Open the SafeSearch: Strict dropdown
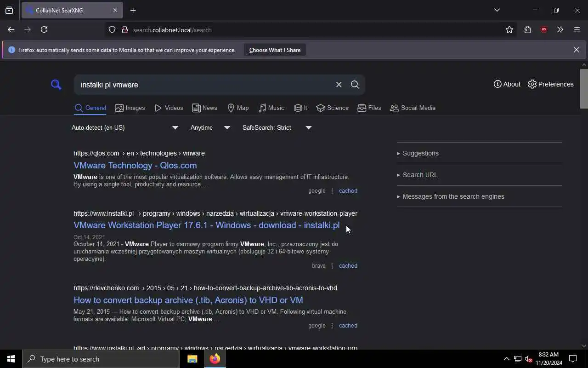The image size is (588, 368). [277, 128]
